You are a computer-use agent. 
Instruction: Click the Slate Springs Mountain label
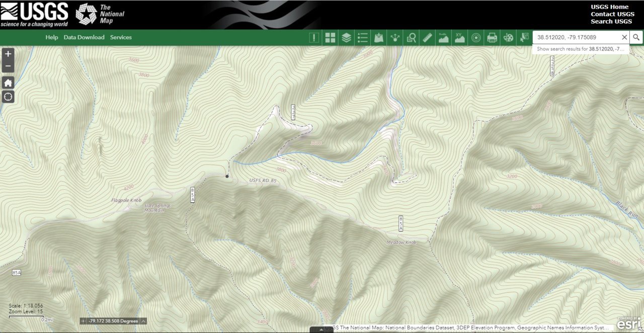(x=157, y=208)
